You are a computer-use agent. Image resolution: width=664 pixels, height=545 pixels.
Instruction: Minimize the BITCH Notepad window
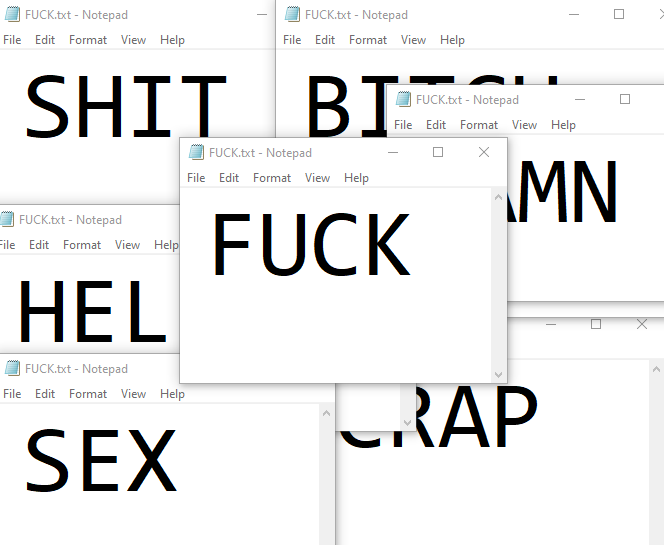coord(574,14)
